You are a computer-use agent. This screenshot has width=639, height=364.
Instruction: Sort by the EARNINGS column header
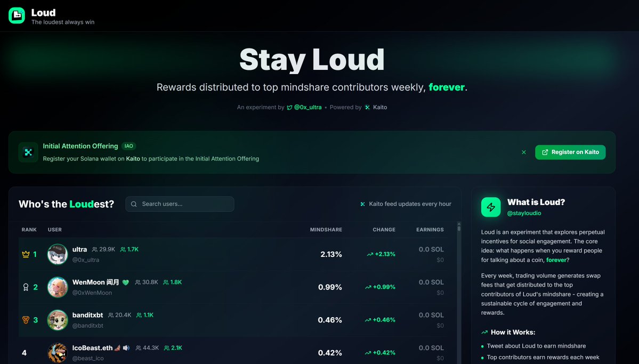click(430, 230)
